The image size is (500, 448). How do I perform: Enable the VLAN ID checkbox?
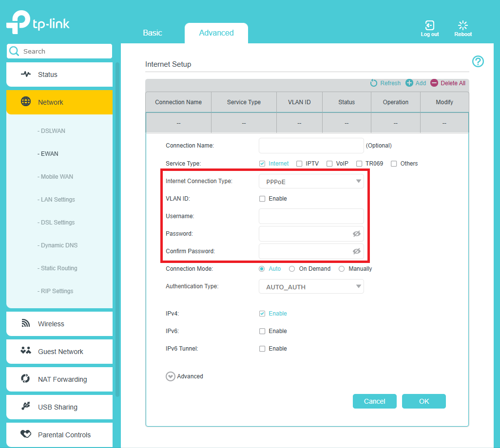262,199
